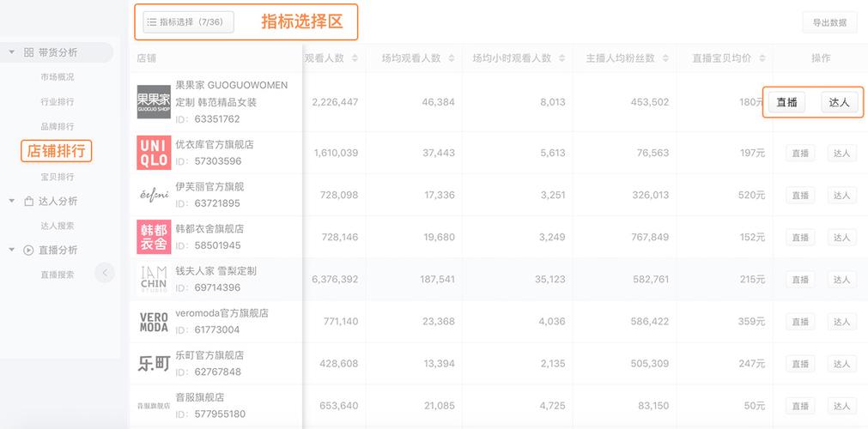Image resolution: width=868 pixels, height=429 pixels.
Task: Click the IAM CHIN studio logo
Action: tap(154, 279)
